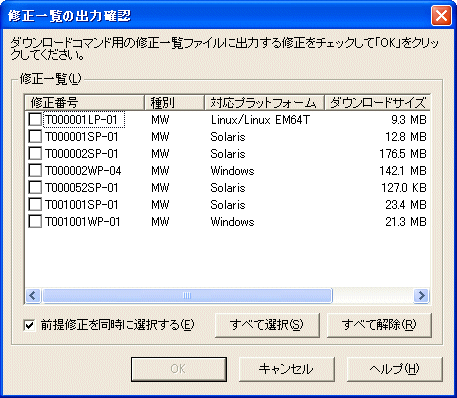The height and width of the screenshot is (398, 457).
Task: Check the T001001WP-01 checkbox
Action: (x=35, y=221)
